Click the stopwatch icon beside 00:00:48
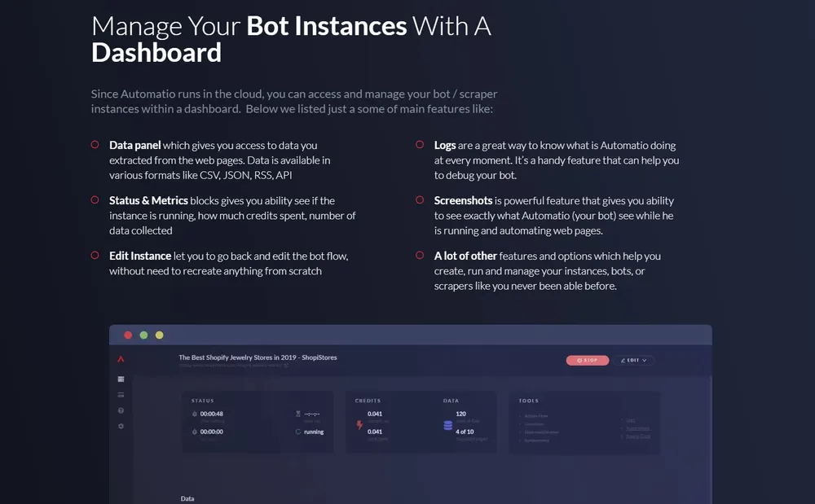Viewport: 815px width, 504px height. (x=195, y=414)
